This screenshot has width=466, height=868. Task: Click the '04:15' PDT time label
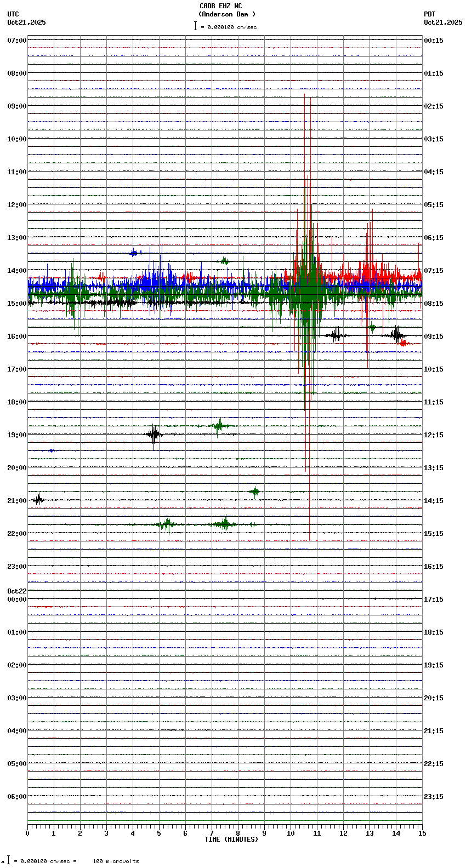click(434, 172)
